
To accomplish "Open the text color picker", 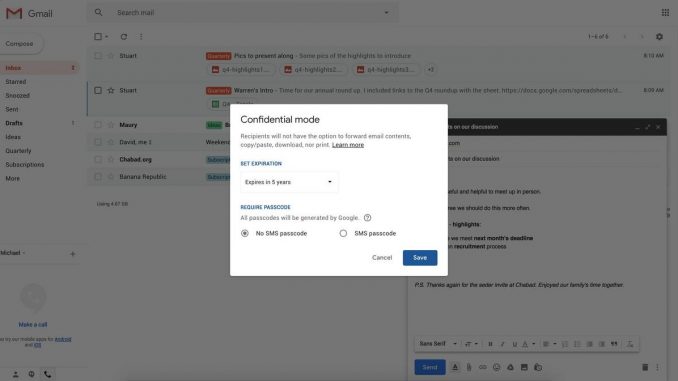I will pyautogui.click(x=528, y=344).
